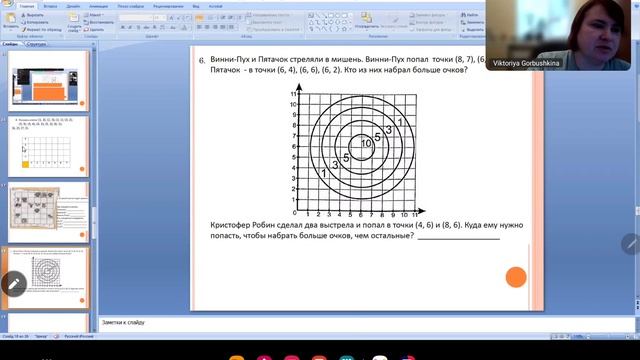This screenshot has width=640, height=360.
Task: Open the Направление текста text direction dropdown
Action: tap(270, 15)
